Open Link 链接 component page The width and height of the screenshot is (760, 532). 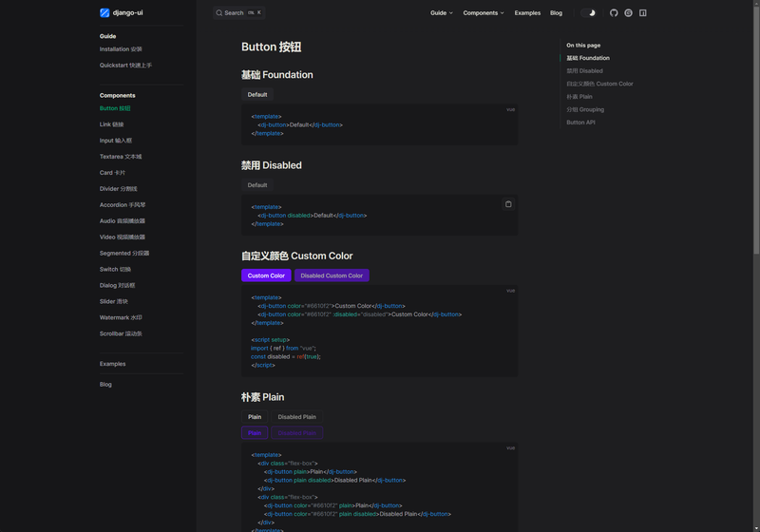(x=111, y=124)
